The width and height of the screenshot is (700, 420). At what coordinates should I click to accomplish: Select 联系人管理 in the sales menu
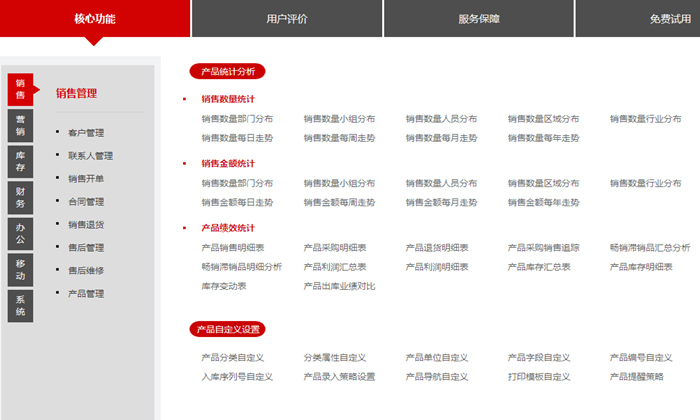(x=90, y=156)
